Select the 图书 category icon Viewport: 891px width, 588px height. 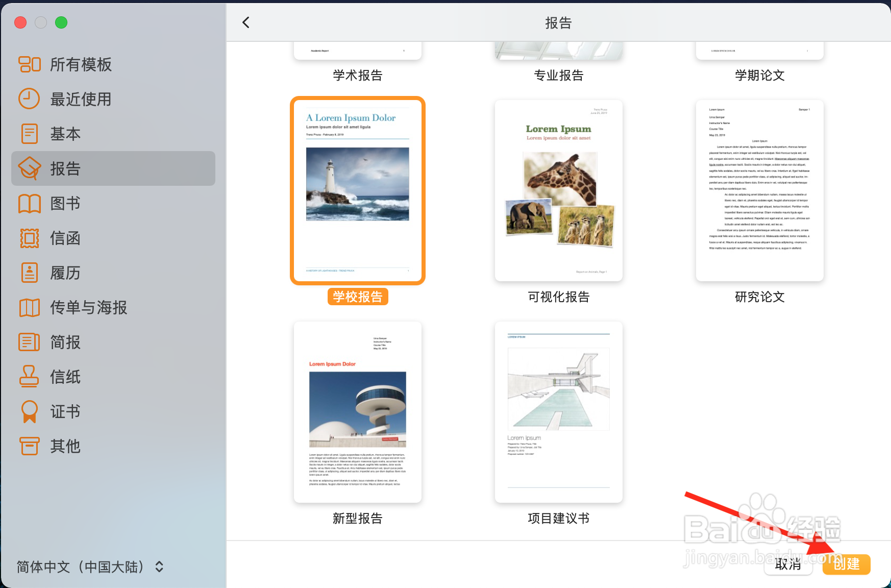tap(29, 203)
